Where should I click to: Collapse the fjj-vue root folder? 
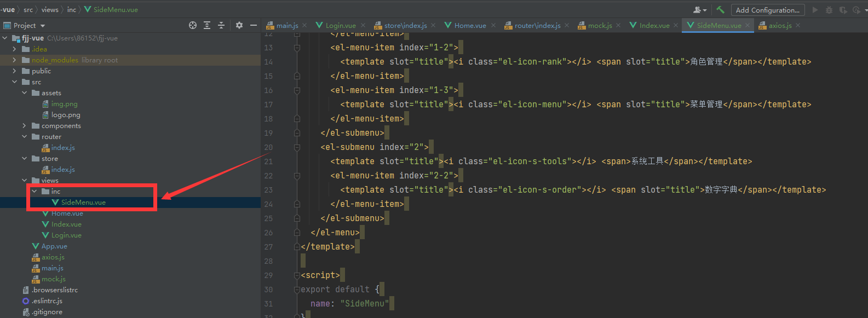click(5, 38)
